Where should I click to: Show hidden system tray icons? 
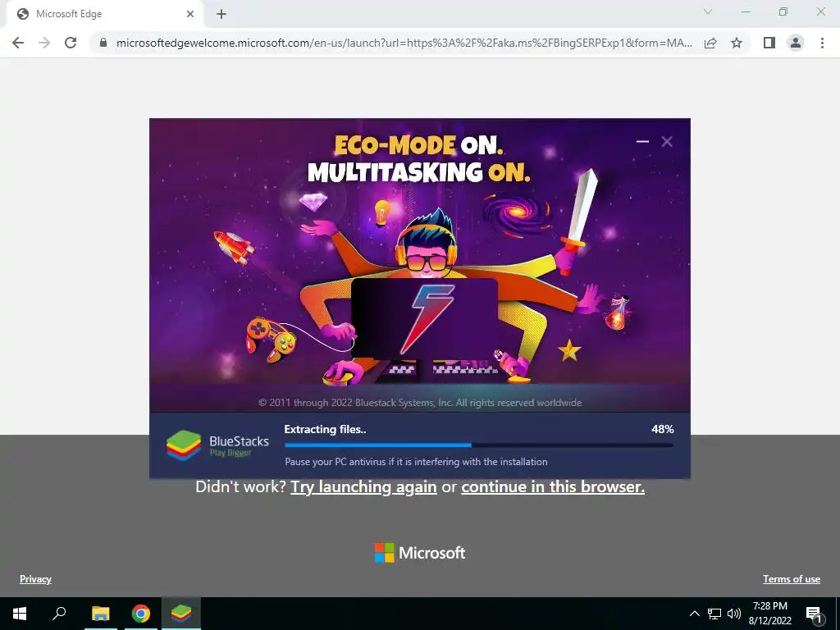(694, 614)
